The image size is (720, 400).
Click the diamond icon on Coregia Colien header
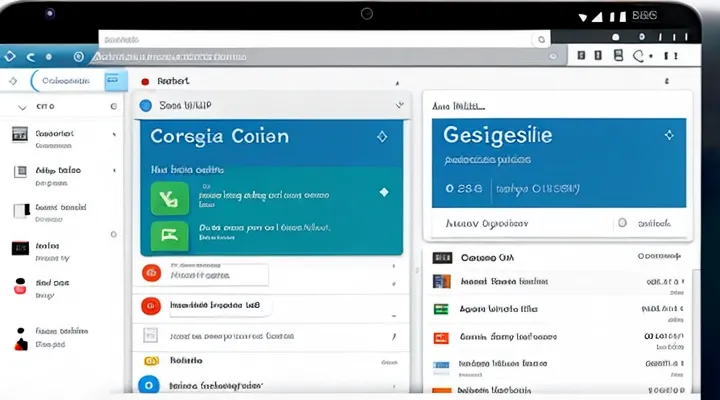pyautogui.click(x=380, y=135)
